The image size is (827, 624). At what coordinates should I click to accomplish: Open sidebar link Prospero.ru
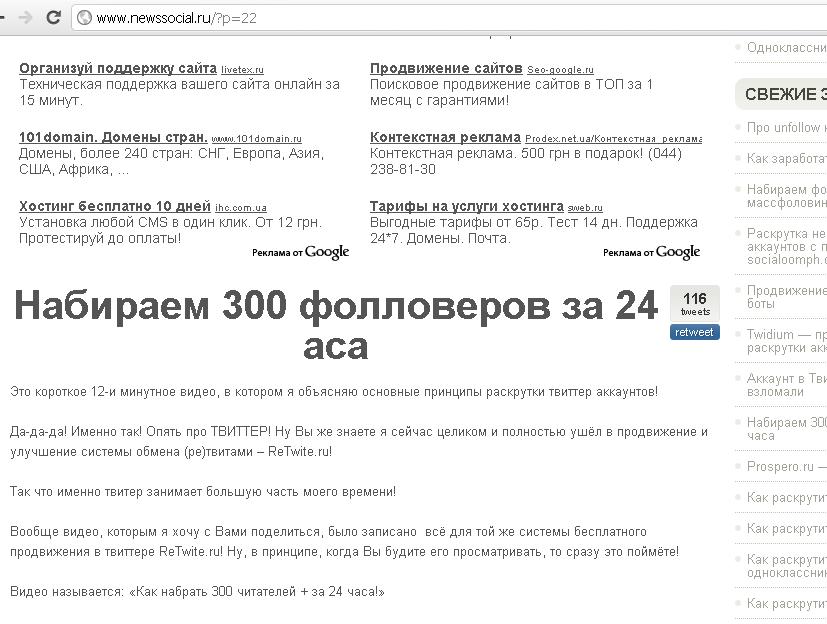(x=786, y=467)
